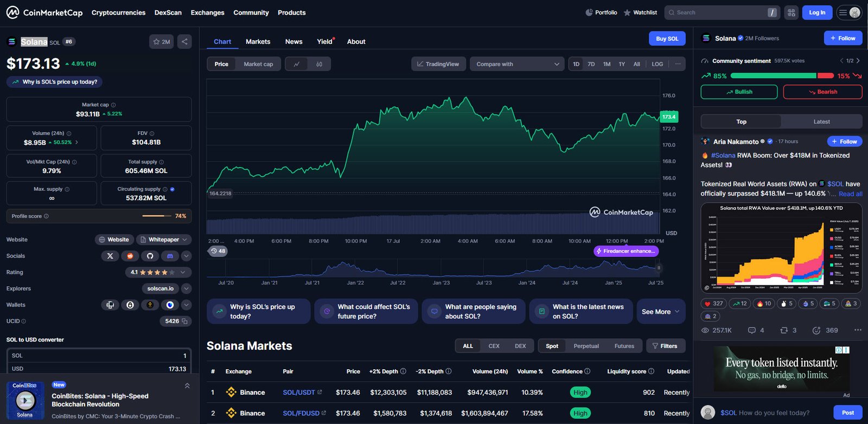Open the News tab
Screen dimensions: 868x424
(x=294, y=42)
